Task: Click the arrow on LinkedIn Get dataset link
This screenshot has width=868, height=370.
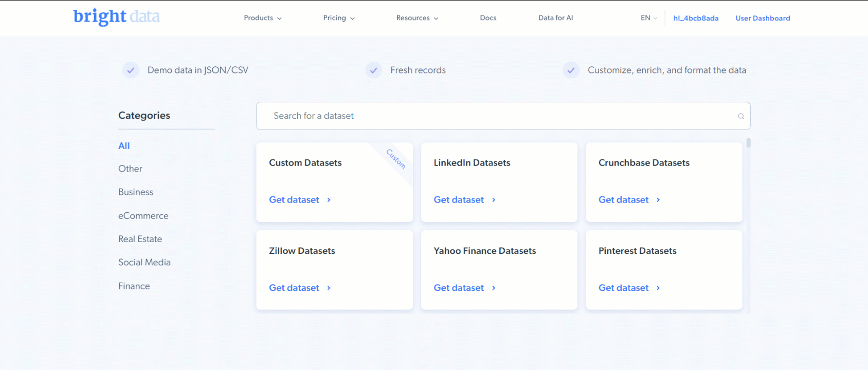Action: click(493, 200)
